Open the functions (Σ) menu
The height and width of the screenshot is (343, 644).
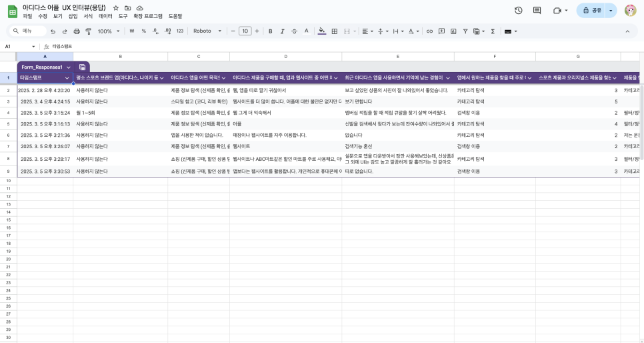(x=493, y=31)
